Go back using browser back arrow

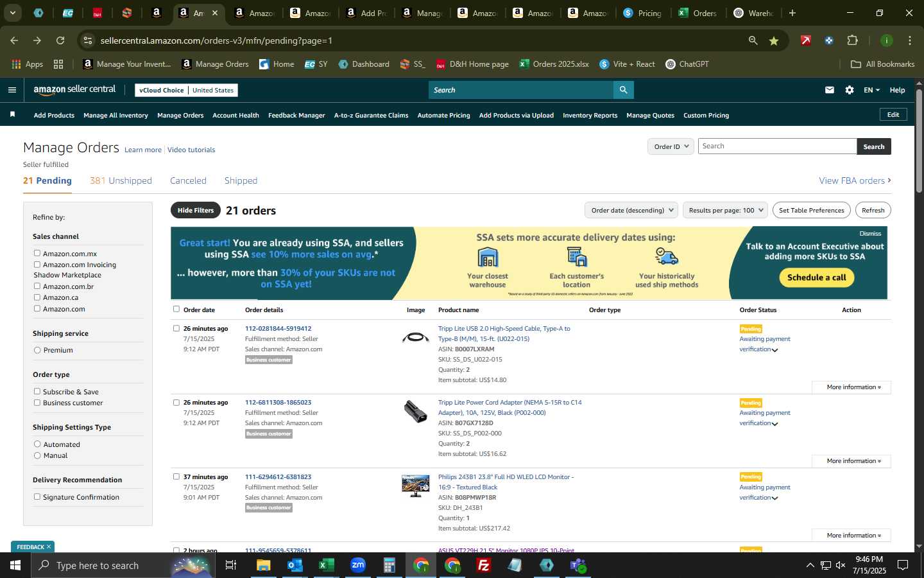click(14, 40)
